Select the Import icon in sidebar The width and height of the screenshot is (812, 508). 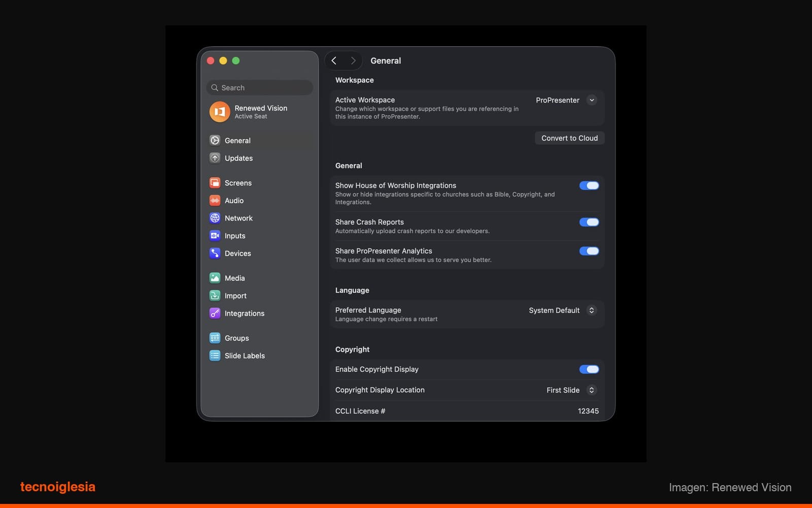pos(215,296)
